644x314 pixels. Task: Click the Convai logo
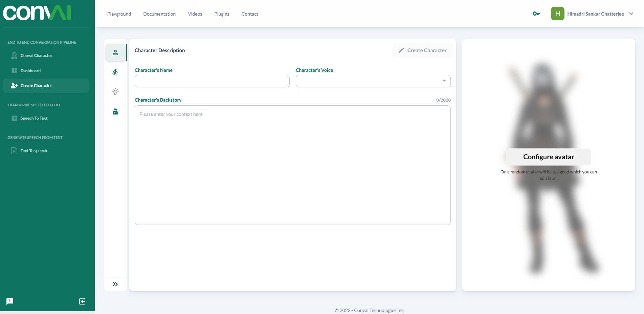coord(37,13)
